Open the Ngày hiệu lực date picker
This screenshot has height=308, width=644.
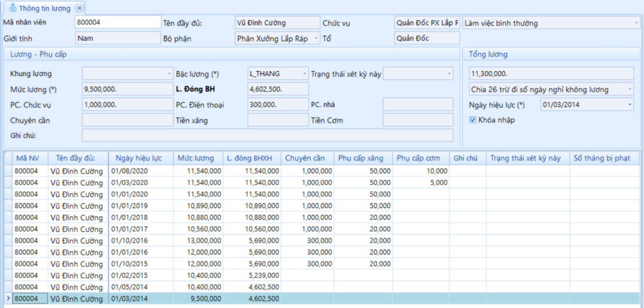(630, 105)
